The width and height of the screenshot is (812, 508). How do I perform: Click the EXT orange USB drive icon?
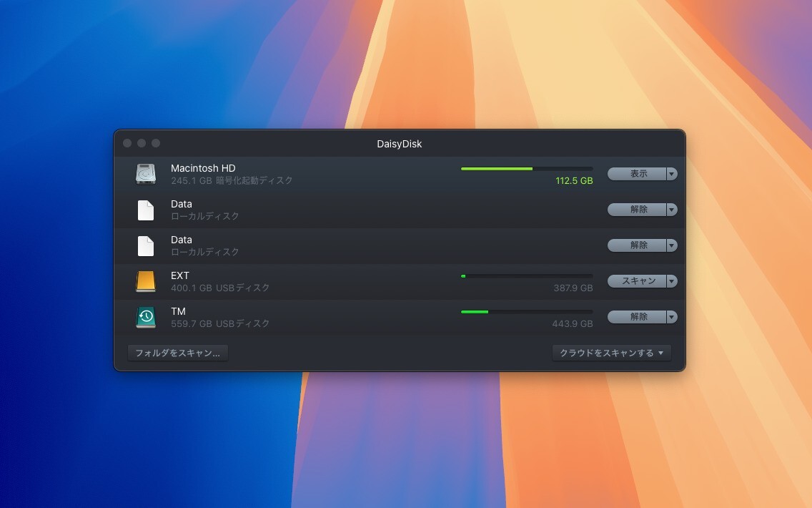(x=146, y=281)
